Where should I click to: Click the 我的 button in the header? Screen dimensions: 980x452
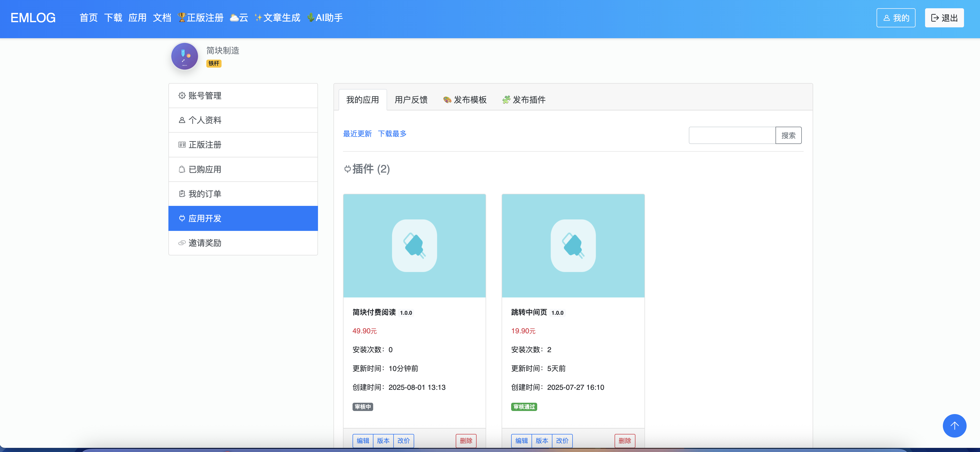pos(896,18)
